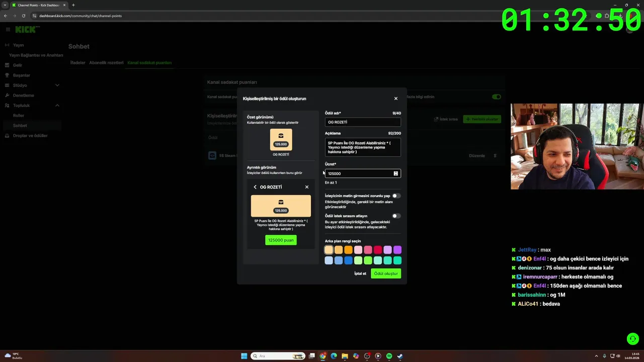Viewport: 644px width, 362px height.
Task: Toggle the Kanal sadakat puanları green switch
Action: tap(497, 97)
